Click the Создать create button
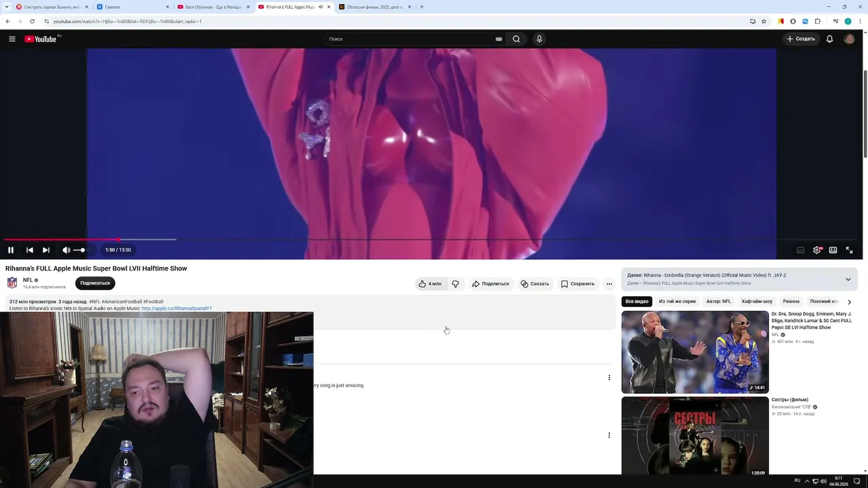Image resolution: width=868 pixels, height=488 pixels. (800, 39)
